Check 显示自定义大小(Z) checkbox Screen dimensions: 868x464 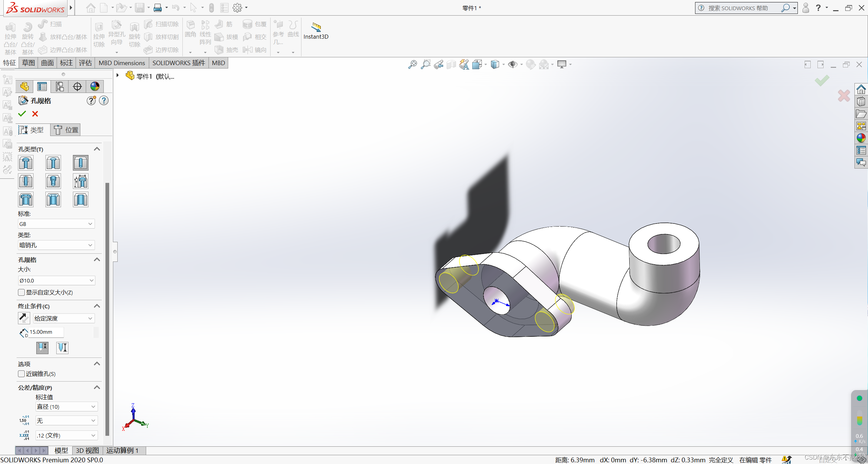(x=21, y=292)
